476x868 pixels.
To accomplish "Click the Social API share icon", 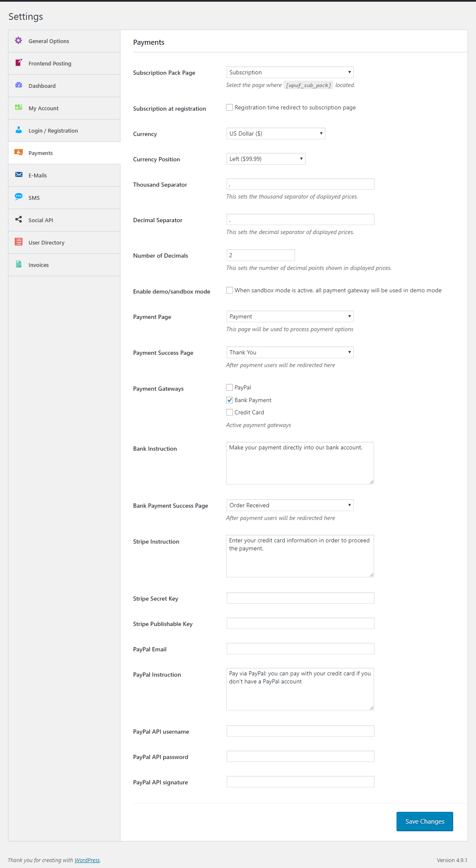I will tap(19, 220).
